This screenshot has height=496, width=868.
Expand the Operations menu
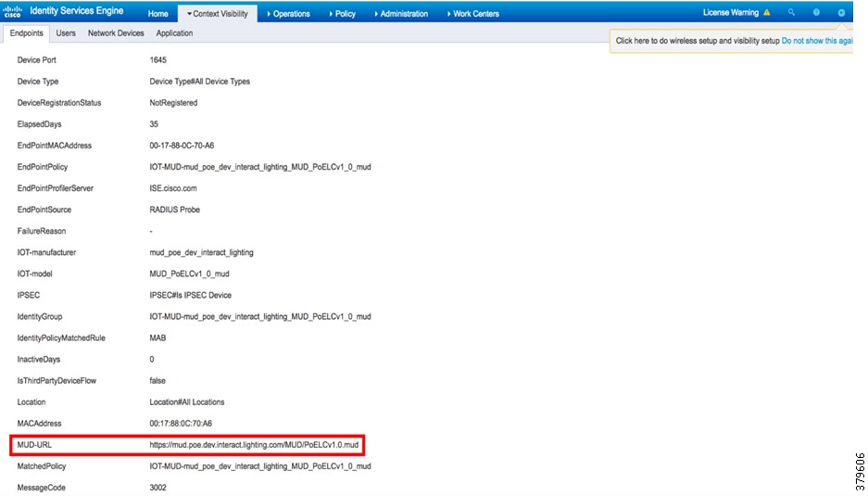click(288, 13)
